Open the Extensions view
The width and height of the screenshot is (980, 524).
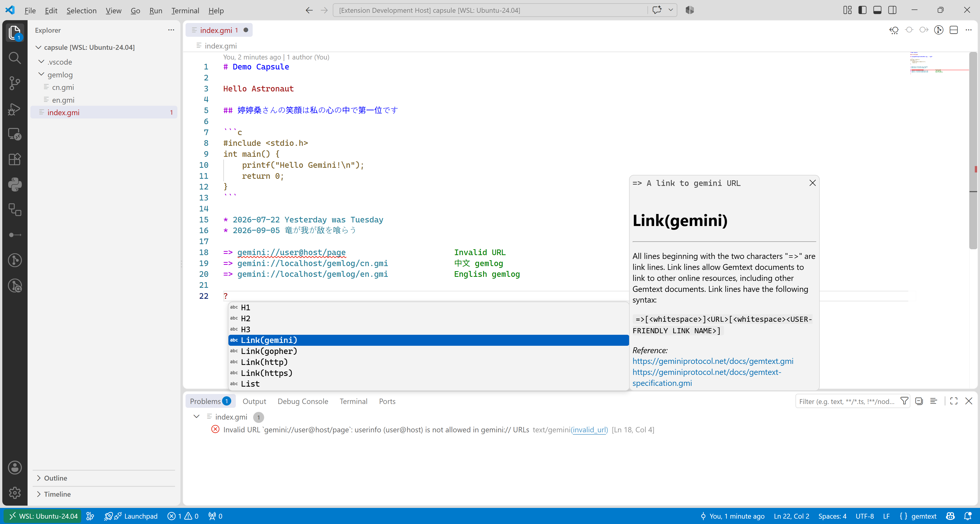coord(15,159)
